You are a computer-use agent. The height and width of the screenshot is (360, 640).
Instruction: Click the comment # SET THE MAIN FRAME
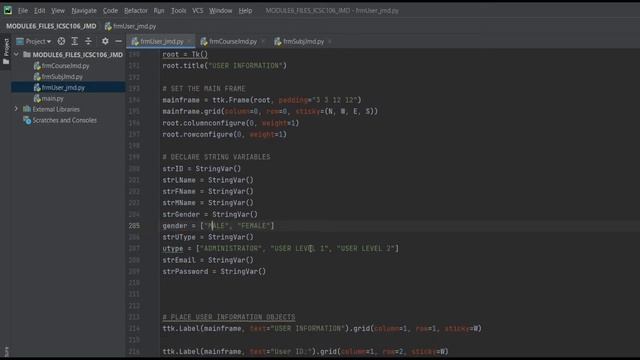tap(204, 89)
